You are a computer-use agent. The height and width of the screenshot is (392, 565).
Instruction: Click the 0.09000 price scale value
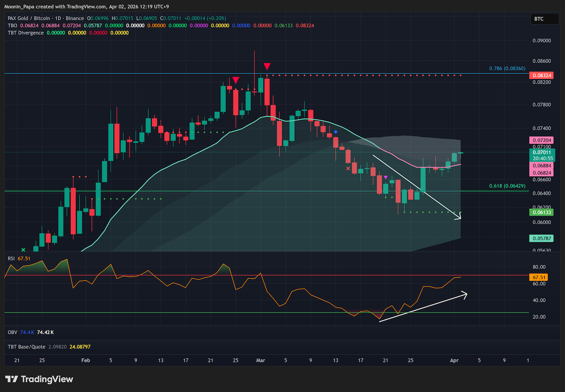541,40
